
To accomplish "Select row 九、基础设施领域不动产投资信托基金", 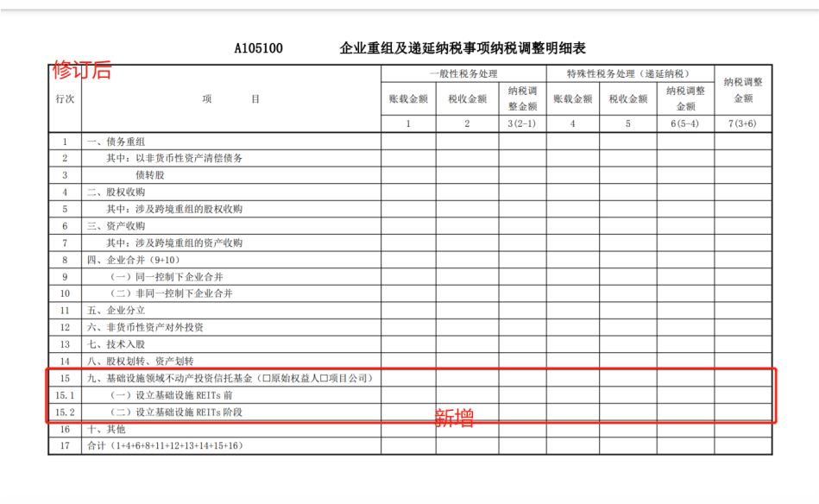I will click(x=410, y=378).
